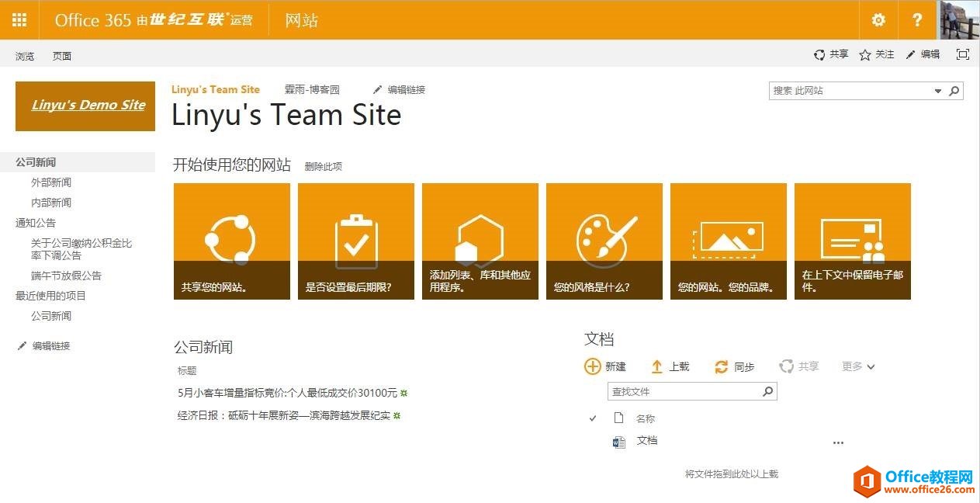980x503 pixels.
Task: Open the user profile picture
Action: click(x=960, y=20)
